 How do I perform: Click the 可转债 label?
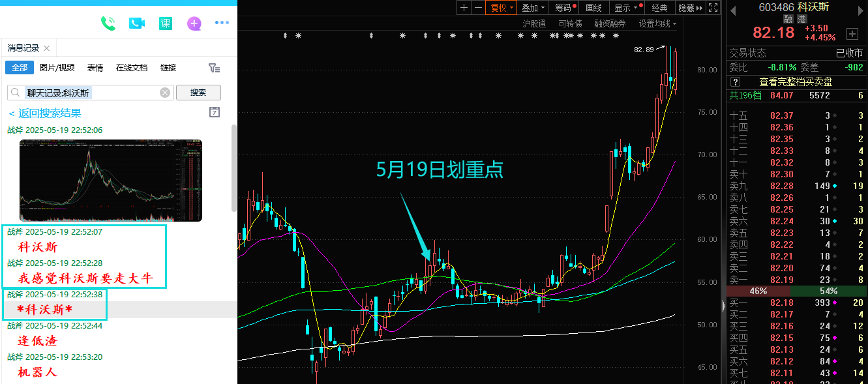tap(570, 23)
